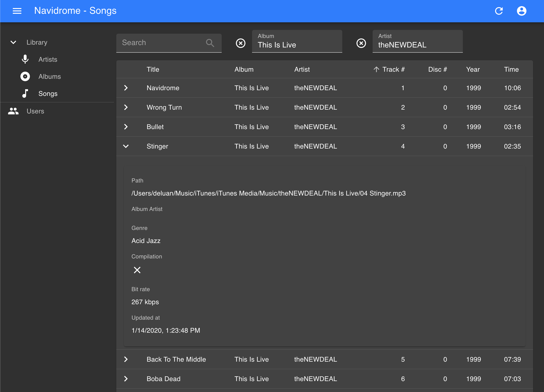The width and height of the screenshot is (544, 392).
Task: Open the hamburger menu icon
Action: point(17,11)
